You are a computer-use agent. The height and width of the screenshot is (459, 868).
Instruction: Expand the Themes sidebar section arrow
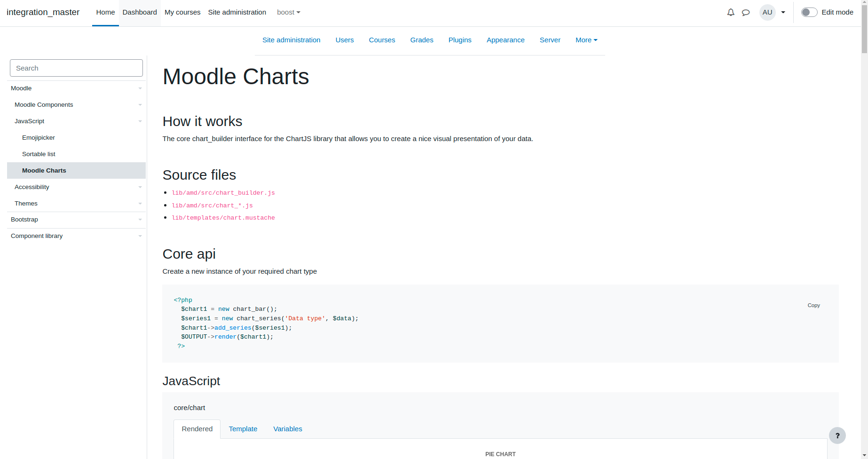(140, 204)
